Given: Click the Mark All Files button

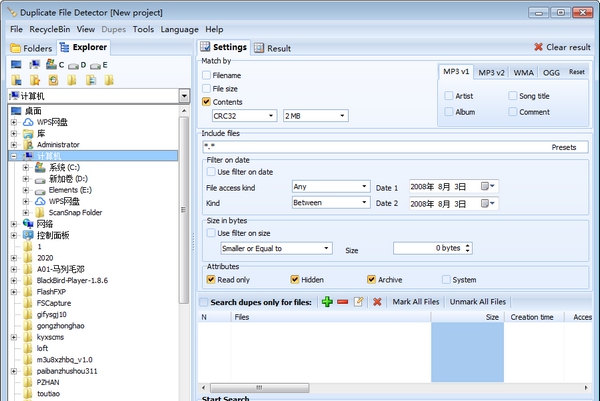Looking at the screenshot, I should (x=416, y=302).
